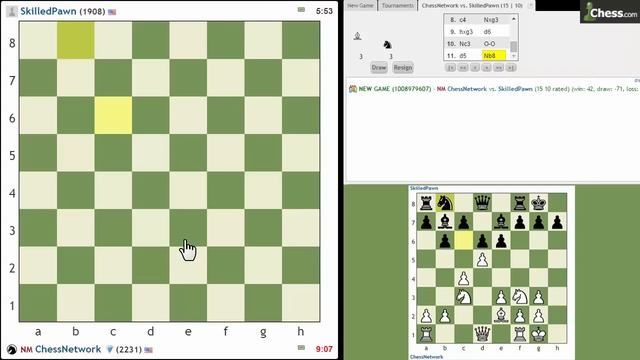Click the ChessNetwork avatar icon at bottom
Viewport: 640px width, 360px height.
12,349
